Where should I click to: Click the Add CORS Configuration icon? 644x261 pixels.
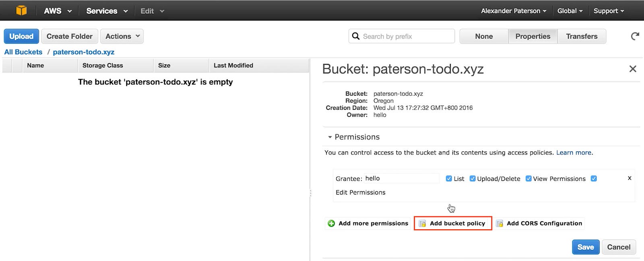[500, 223]
